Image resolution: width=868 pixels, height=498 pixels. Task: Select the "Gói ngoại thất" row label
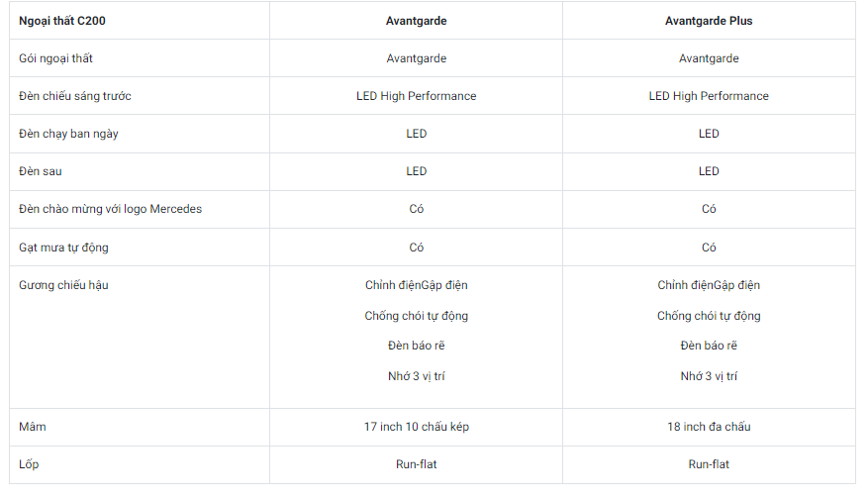pos(55,58)
